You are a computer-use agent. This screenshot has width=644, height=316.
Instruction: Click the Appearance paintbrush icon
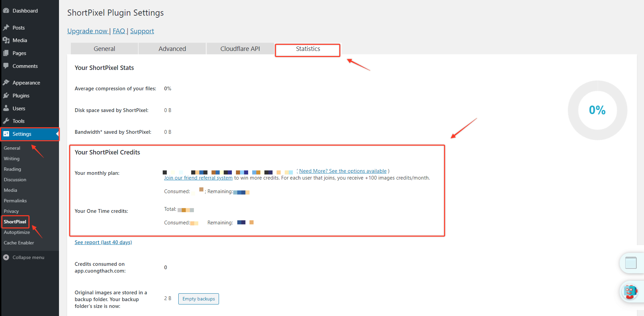[6, 82]
